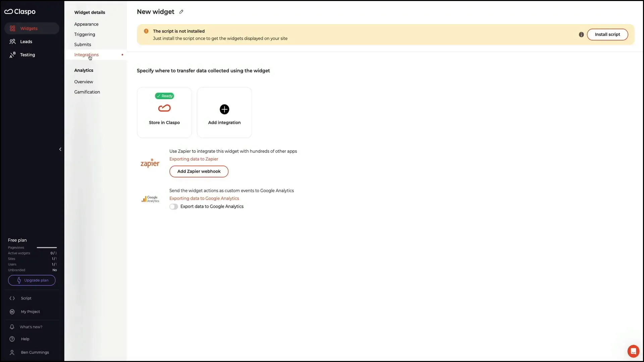Click the lightning bolt icon in Upgrade plan

coord(19,280)
